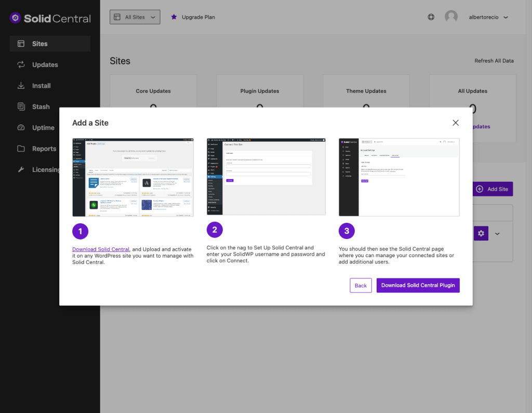
Task: Click the Reports folder icon
Action: click(x=21, y=149)
